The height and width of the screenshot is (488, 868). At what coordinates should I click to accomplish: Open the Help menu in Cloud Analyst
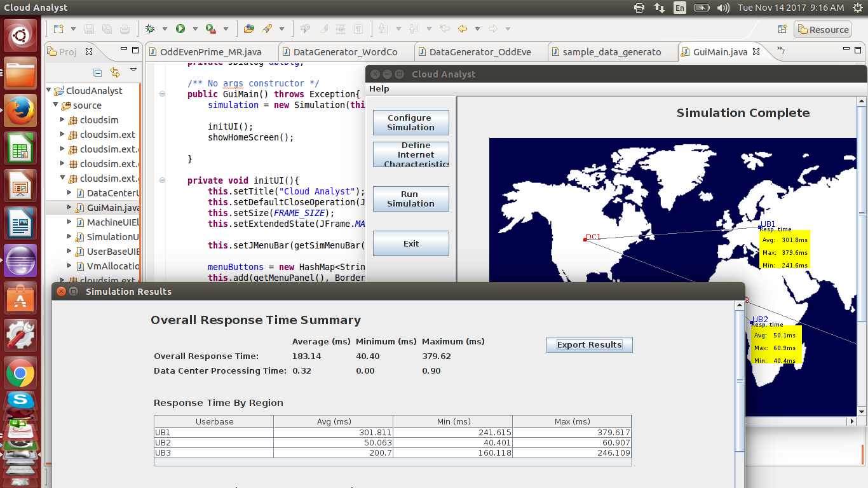point(379,88)
